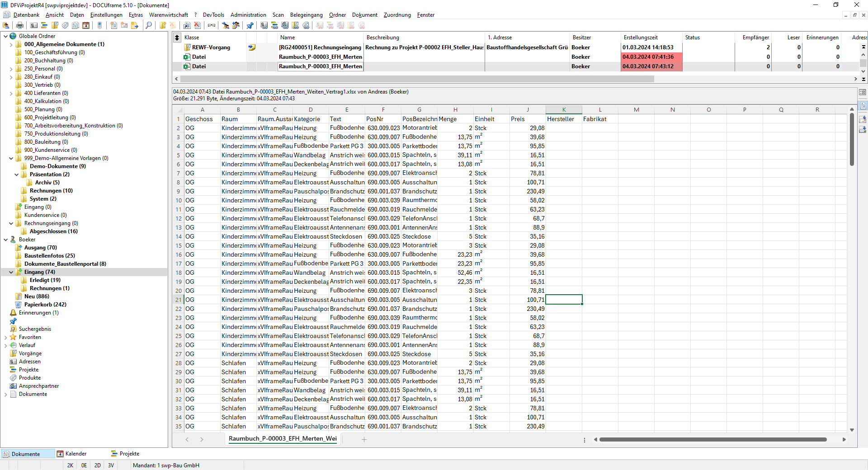Click the new document export arrow icon

135,25
